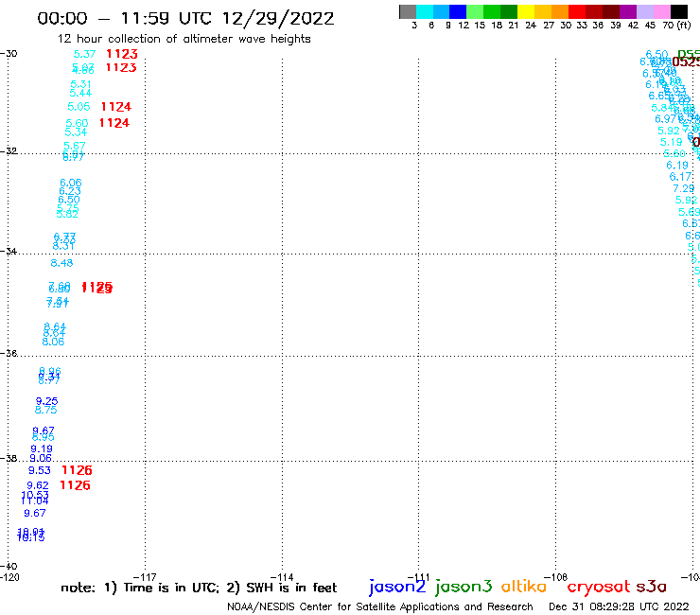This screenshot has width=700, height=615.
Task: Click the -117 longitude axis label
Action: [x=145, y=577]
